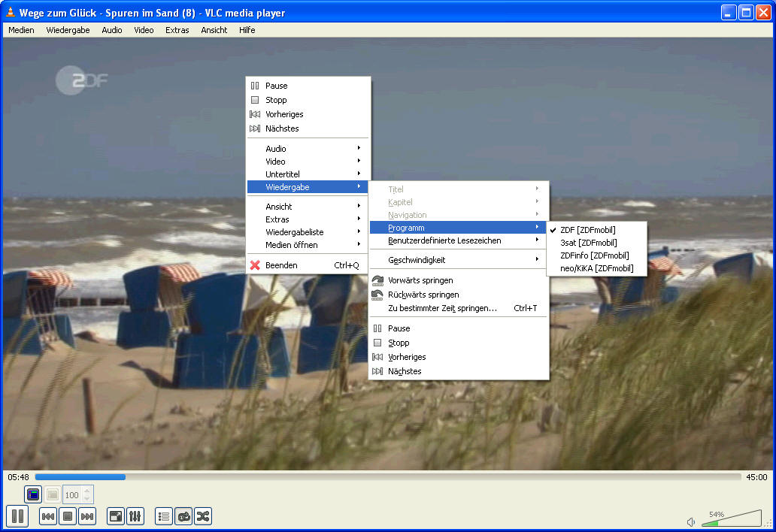Click Nächstes in the Wiedergabe submenu
The height and width of the screenshot is (532, 776).
point(458,371)
